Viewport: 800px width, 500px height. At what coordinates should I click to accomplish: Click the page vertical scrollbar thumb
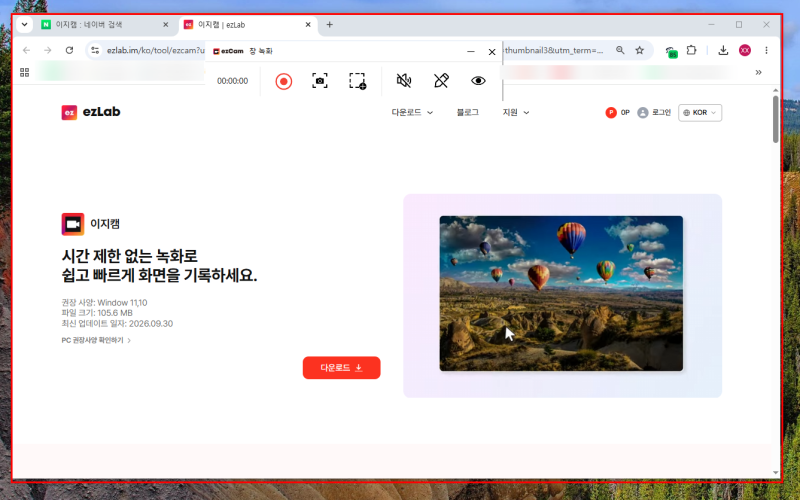(776, 118)
